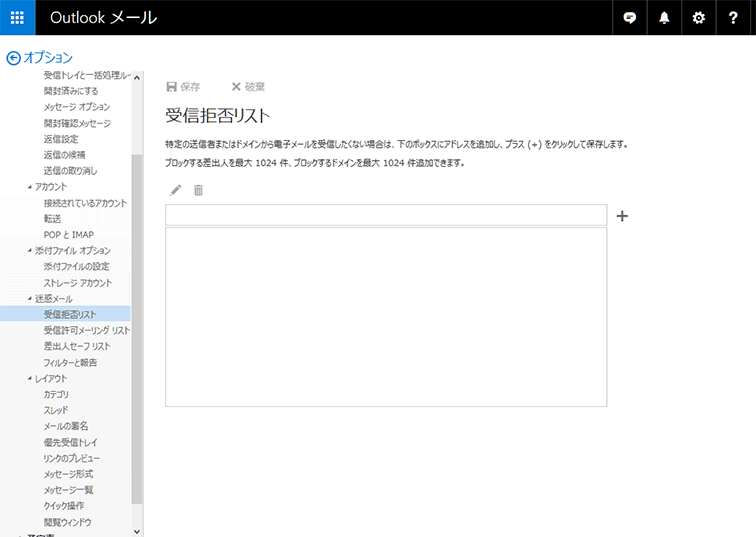Click inside the blocked senders list box
The width and height of the screenshot is (756, 537).
386,317
